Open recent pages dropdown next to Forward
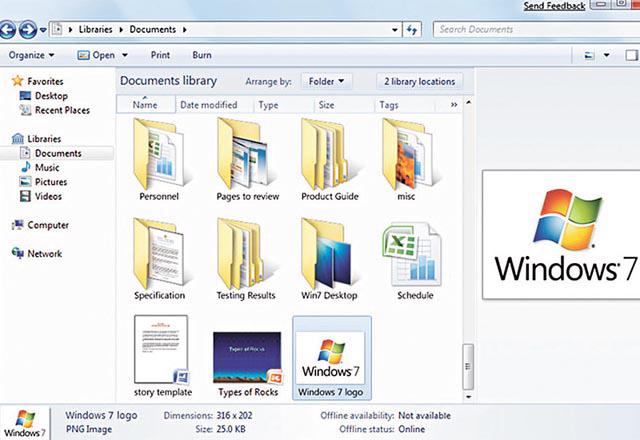640x440 pixels. click(x=43, y=30)
